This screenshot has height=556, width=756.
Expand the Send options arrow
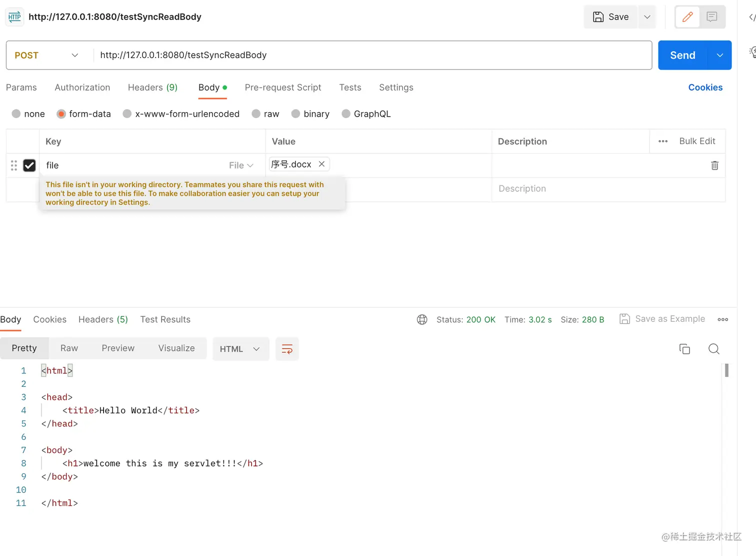(720, 55)
